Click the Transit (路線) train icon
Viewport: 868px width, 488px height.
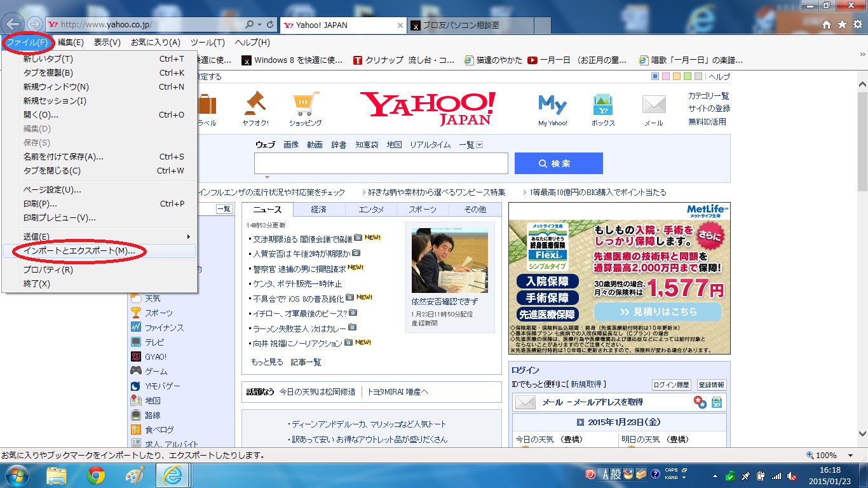coord(136,415)
